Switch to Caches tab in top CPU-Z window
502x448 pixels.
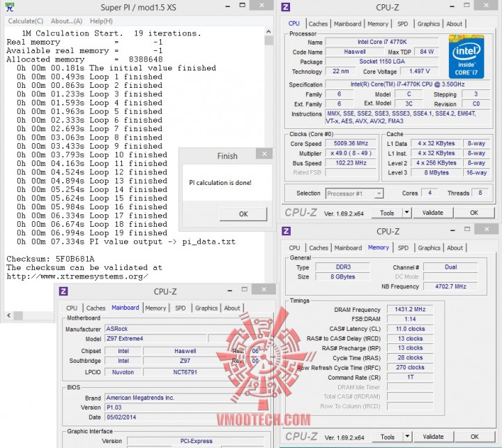(x=318, y=24)
